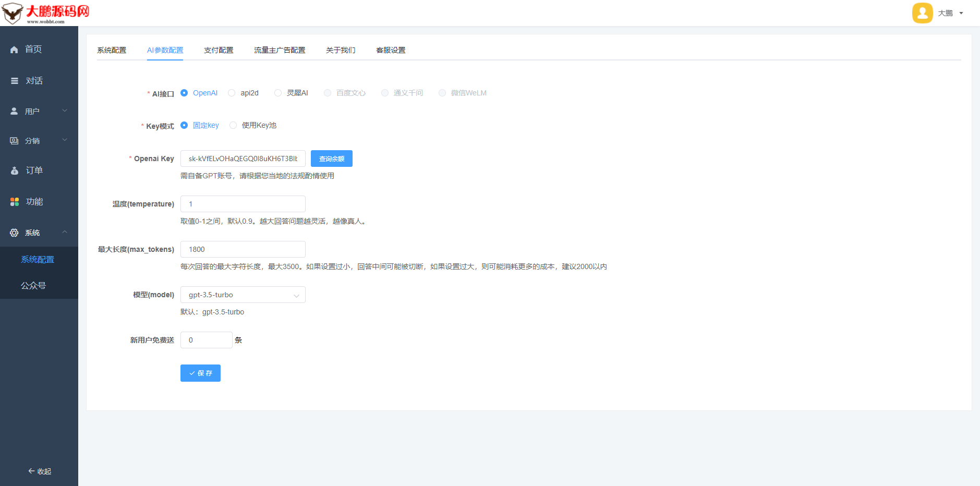
Task: Click the user avatar at top right
Action: coord(922,13)
